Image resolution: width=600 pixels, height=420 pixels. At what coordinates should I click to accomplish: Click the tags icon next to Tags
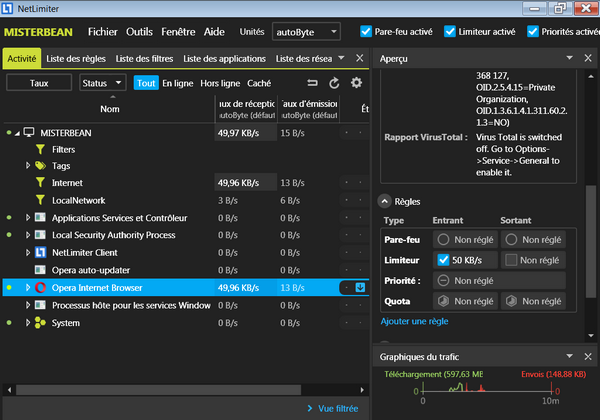(40, 166)
